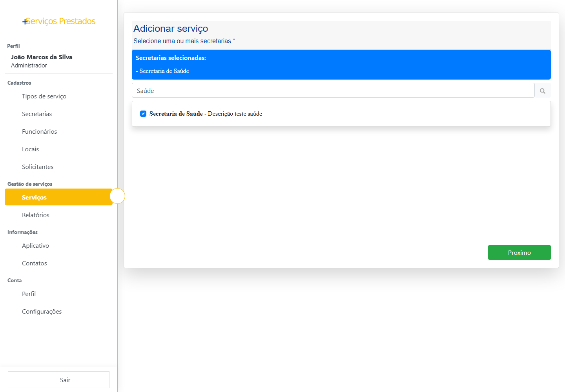Open Relatórios under Gestão de serviços
Screen dimensions: 565x392
pyautogui.click(x=58, y=215)
